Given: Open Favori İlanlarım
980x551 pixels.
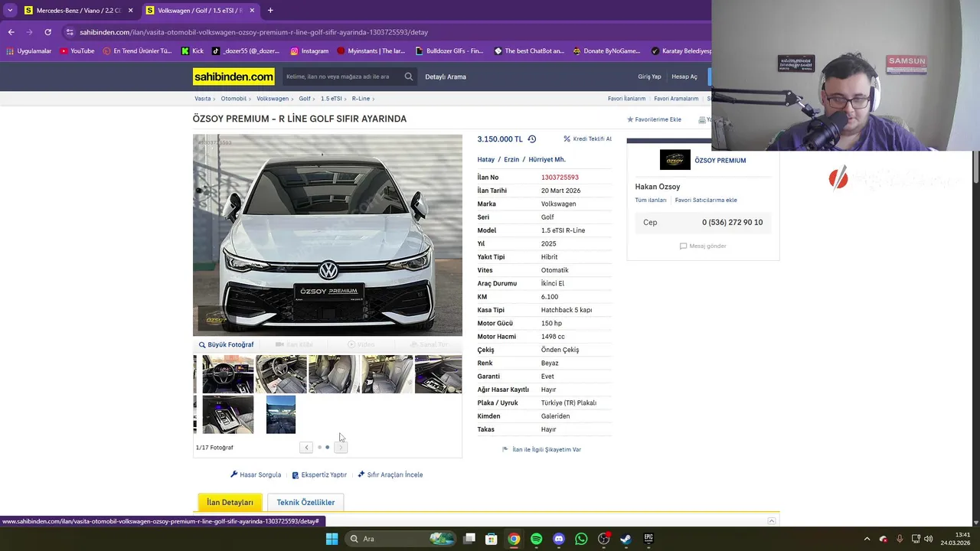Looking at the screenshot, I should pyautogui.click(x=626, y=99).
